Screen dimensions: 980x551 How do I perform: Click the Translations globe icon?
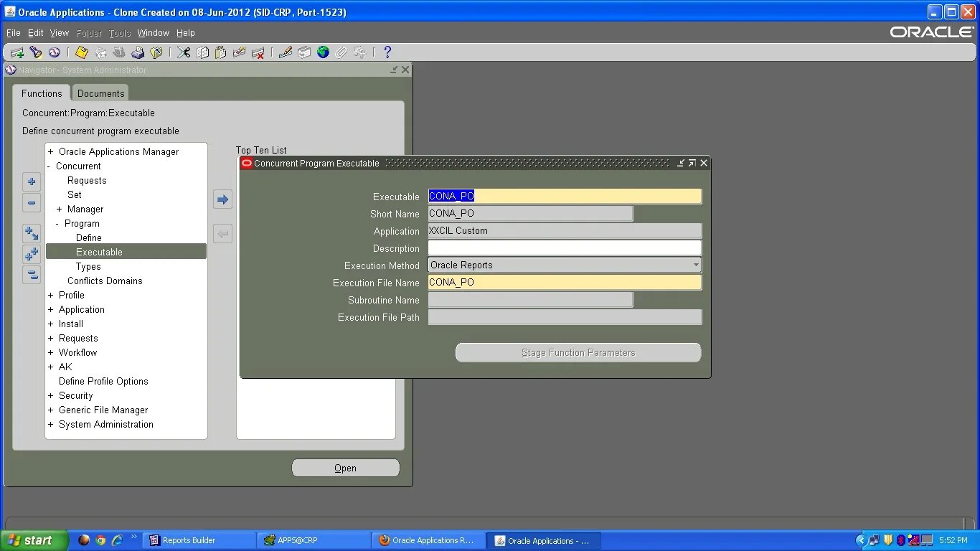[323, 52]
